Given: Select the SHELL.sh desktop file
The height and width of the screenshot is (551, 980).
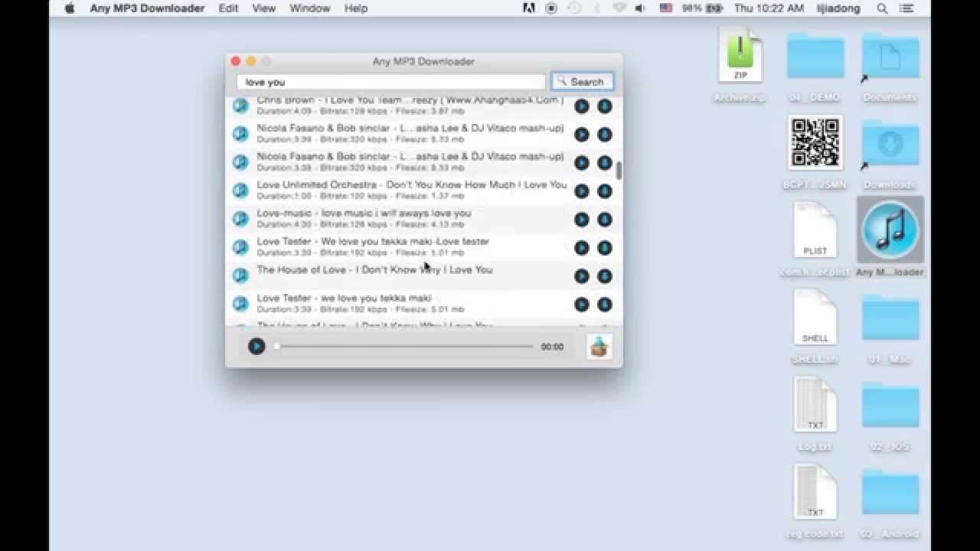Looking at the screenshot, I should pos(815,326).
